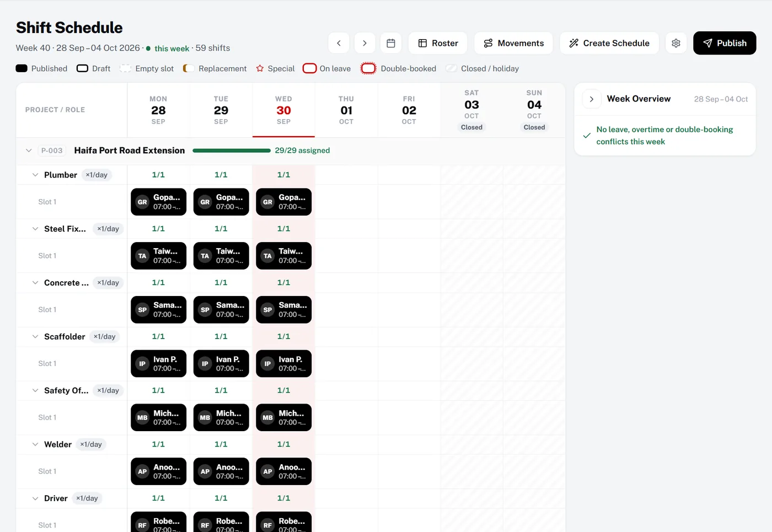Viewport: 772px width, 532px height.
Task: Collapse project Haifa Port Road Extension
Action: pyautogui.click(x=29, y=151)
